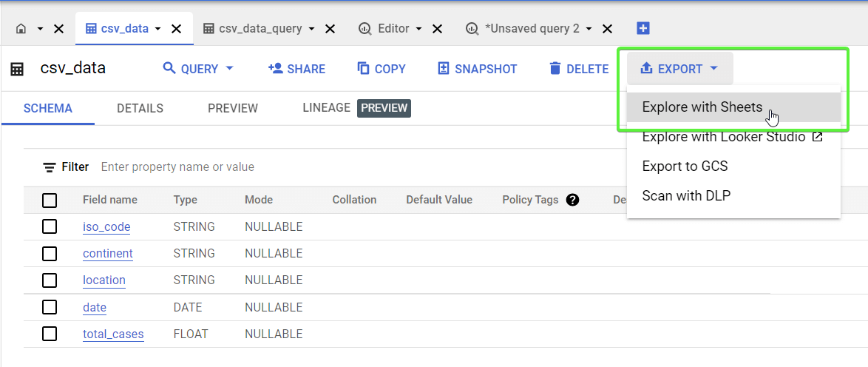Image resolution: width=868 pixels, height=367 pixels.
Task: Expand the QUERY dropdown arrow
Action: [x=229, y=68]
